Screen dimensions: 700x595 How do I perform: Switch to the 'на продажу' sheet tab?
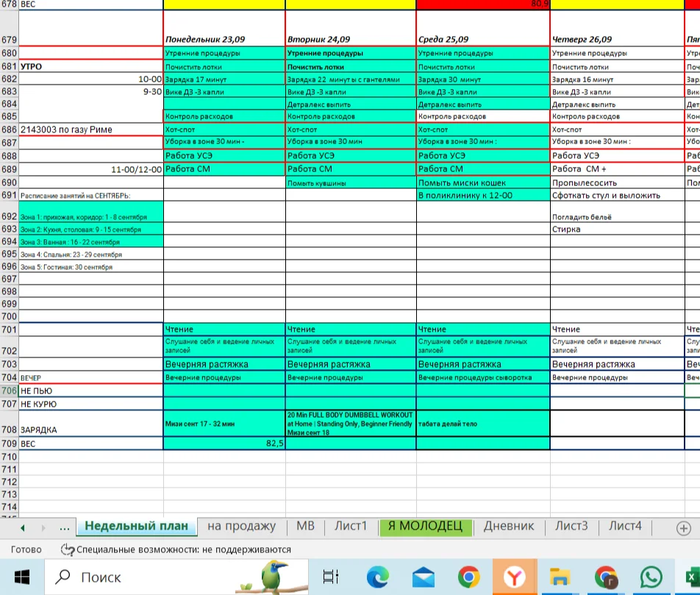tap(241, 526)
